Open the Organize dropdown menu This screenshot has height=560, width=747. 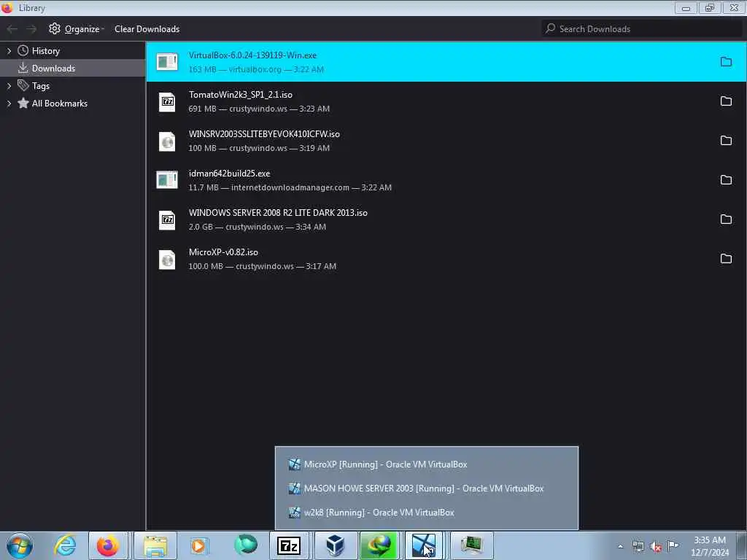coord(76,29)
